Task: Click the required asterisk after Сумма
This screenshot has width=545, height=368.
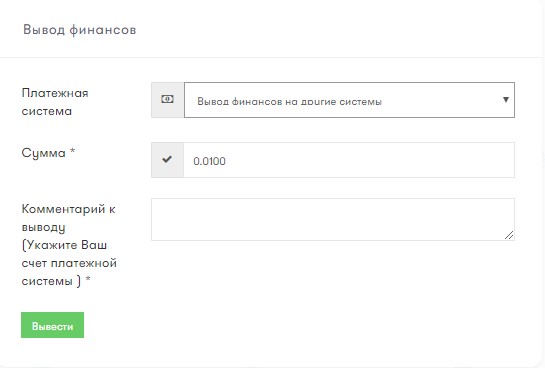Action: (72, 151)
